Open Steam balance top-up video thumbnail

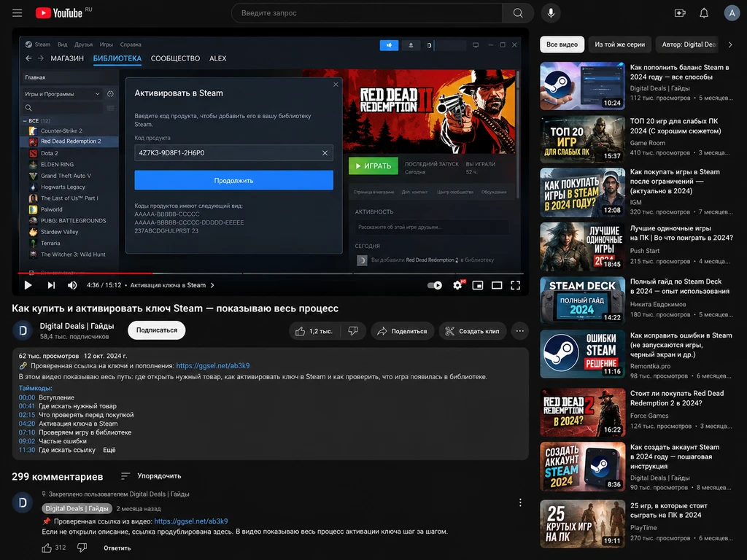582,86
